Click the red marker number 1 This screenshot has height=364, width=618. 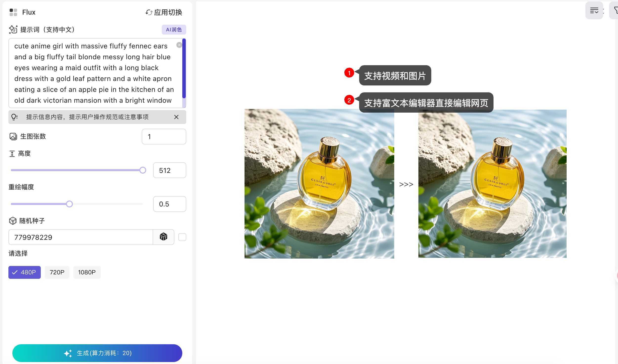pos(349,73)
